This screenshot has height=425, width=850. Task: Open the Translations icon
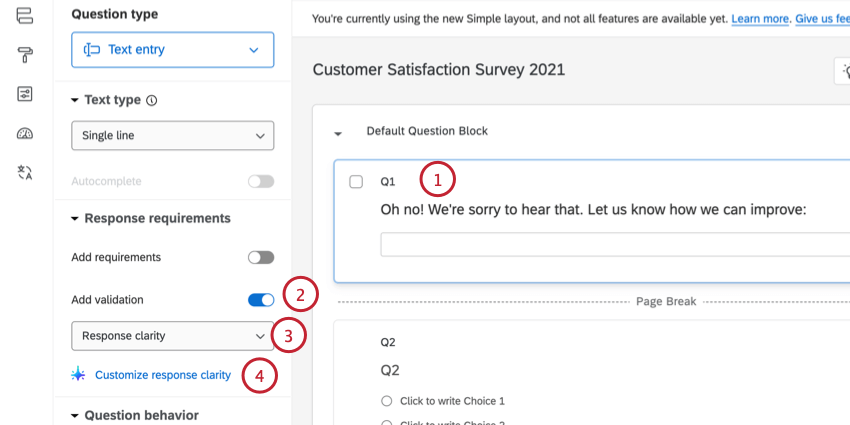click(25, 173)
